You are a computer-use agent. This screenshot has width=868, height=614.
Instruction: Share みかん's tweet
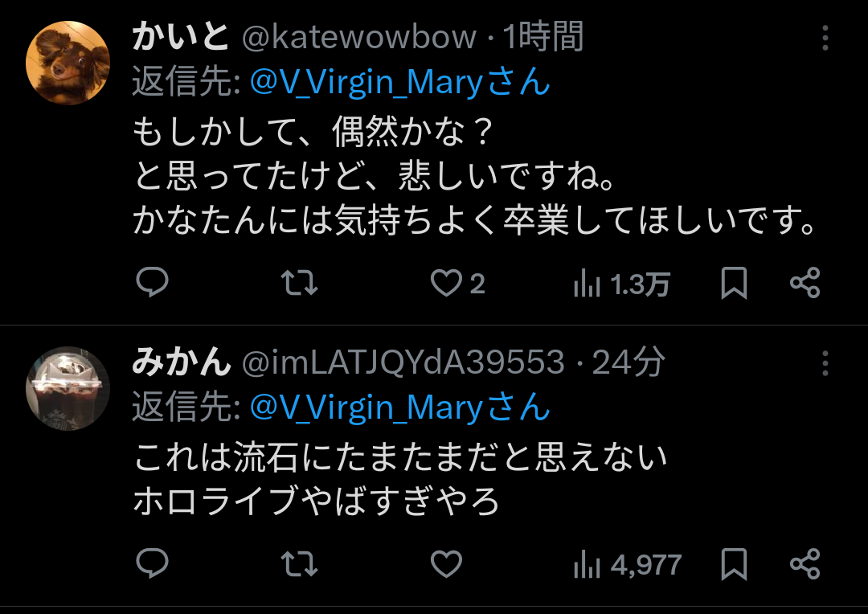(805, 564)
